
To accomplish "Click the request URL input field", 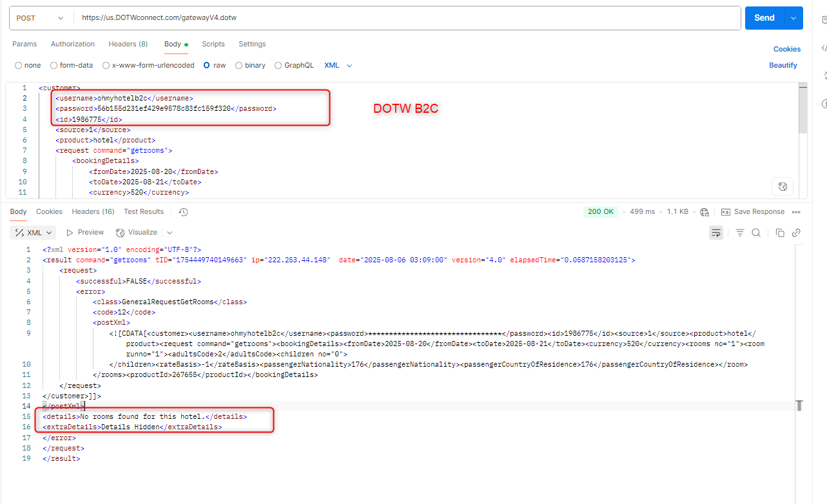I will click(x=407, y=18).
